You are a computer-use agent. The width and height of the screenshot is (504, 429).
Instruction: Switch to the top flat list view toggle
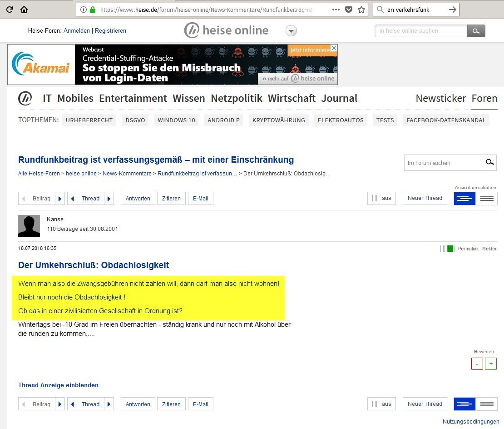[487, 199]
